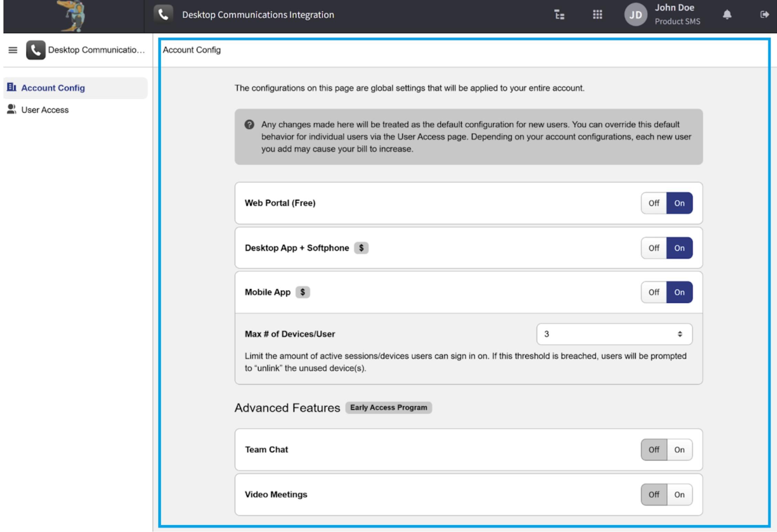The image size is (777, 532).
Task: Click the notification bell icon
Action: [727, 15]
